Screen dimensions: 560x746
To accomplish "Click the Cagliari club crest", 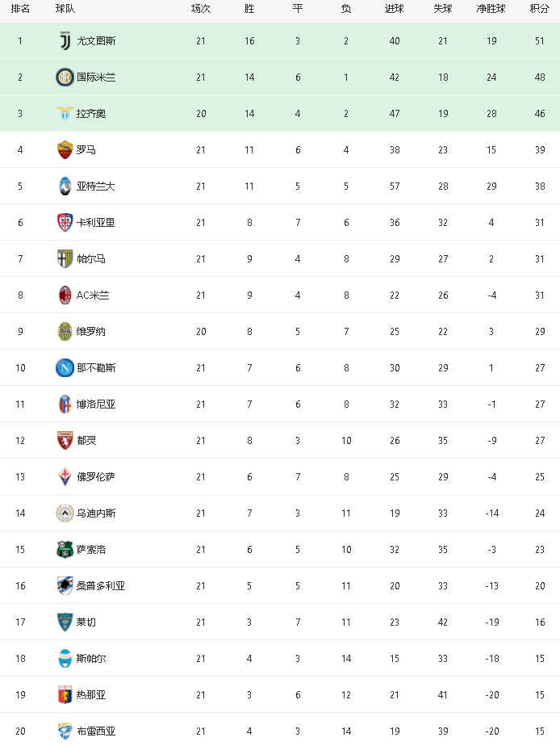I will pyautogui.click(x=65, y=222).
